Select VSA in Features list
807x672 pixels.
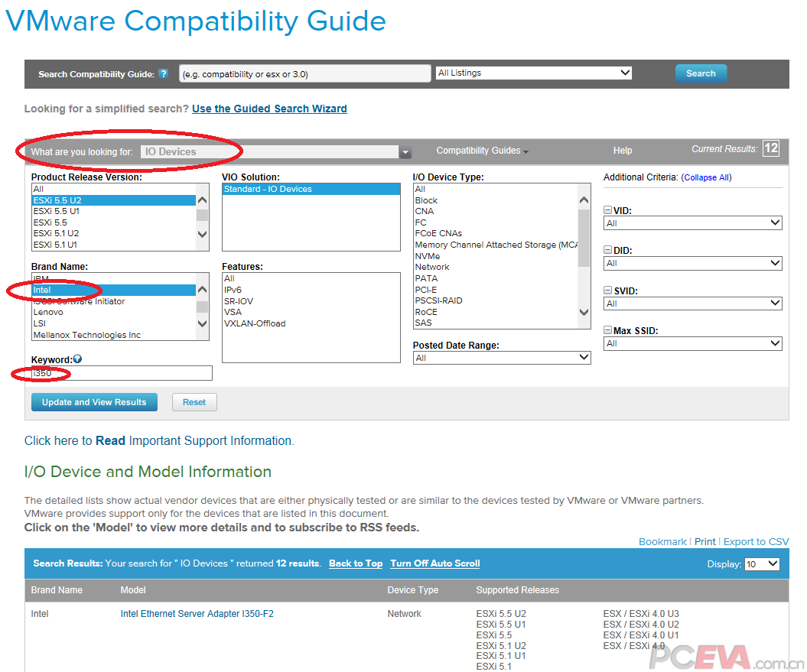311,312
